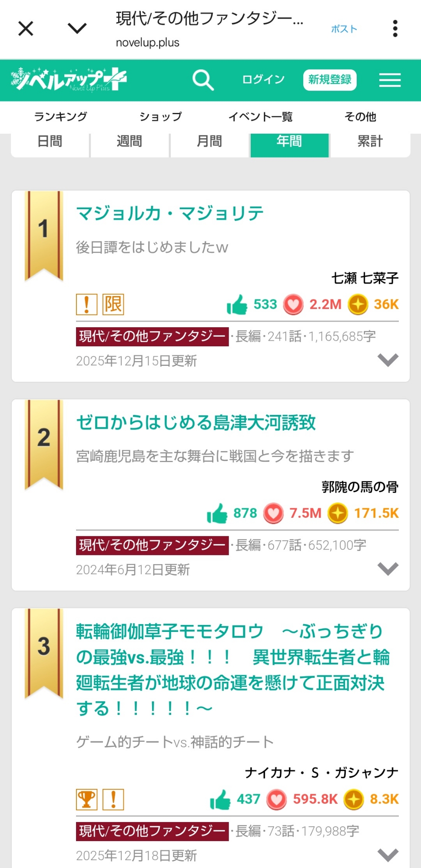
Task: Tap the 限 badge on マジョルカ・マジョリテ
Action: click(x=113, y=304)
